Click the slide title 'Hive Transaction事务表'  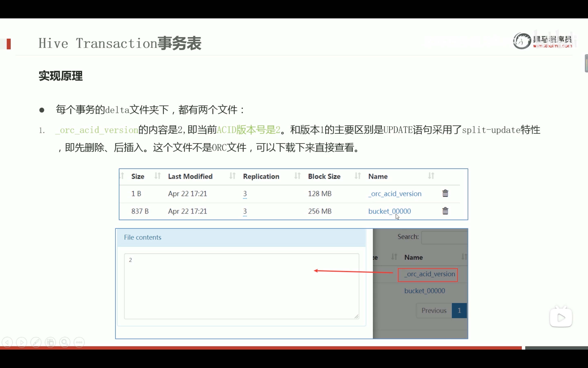(120, 43)
